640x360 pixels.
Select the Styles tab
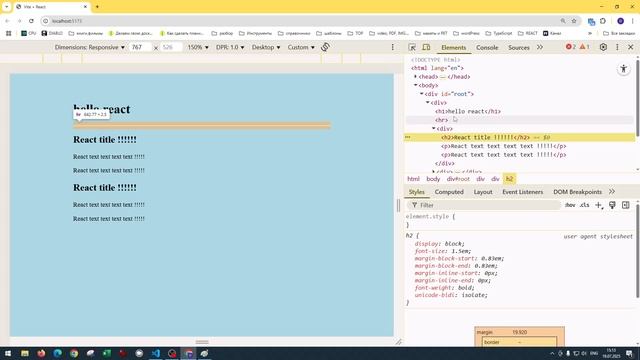(x=417, y=192)
